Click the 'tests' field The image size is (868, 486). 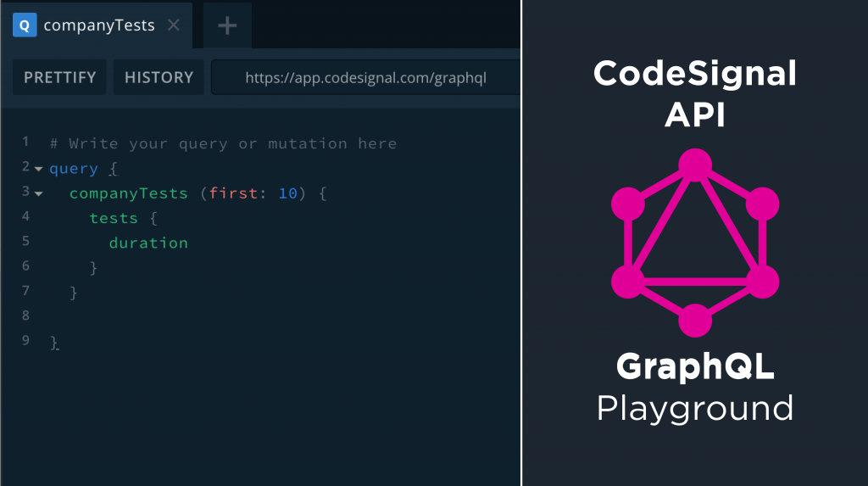coord(114,218)
